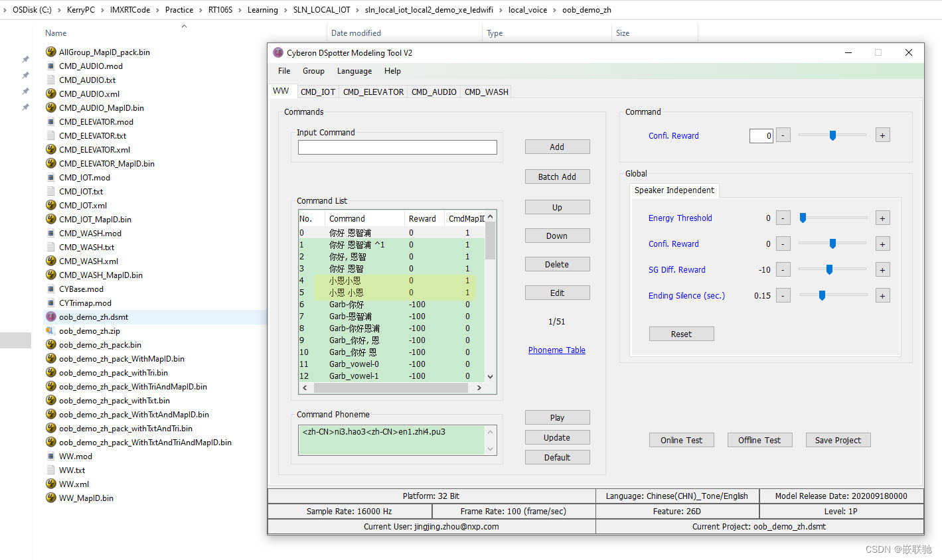Click the Batch Add button

pos(557,177)
